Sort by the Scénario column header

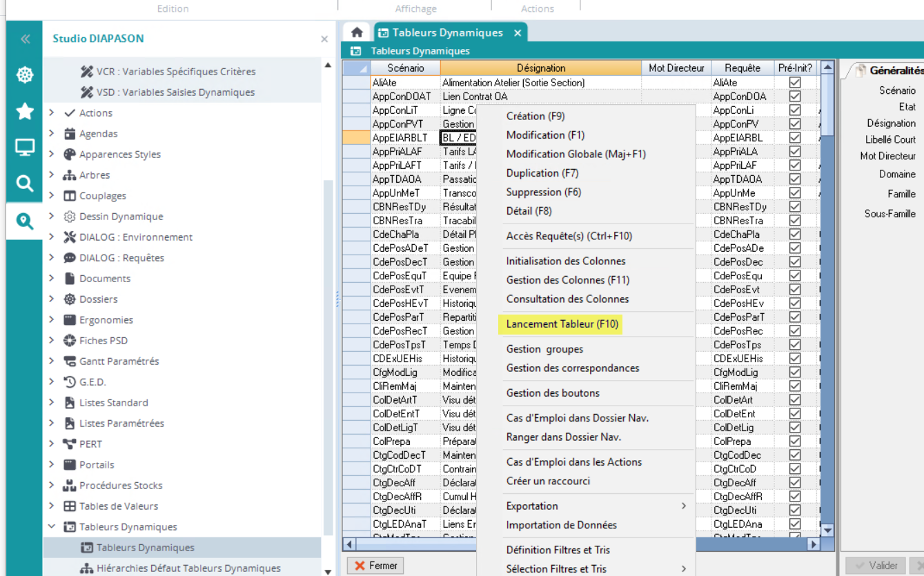click(405, 68)
